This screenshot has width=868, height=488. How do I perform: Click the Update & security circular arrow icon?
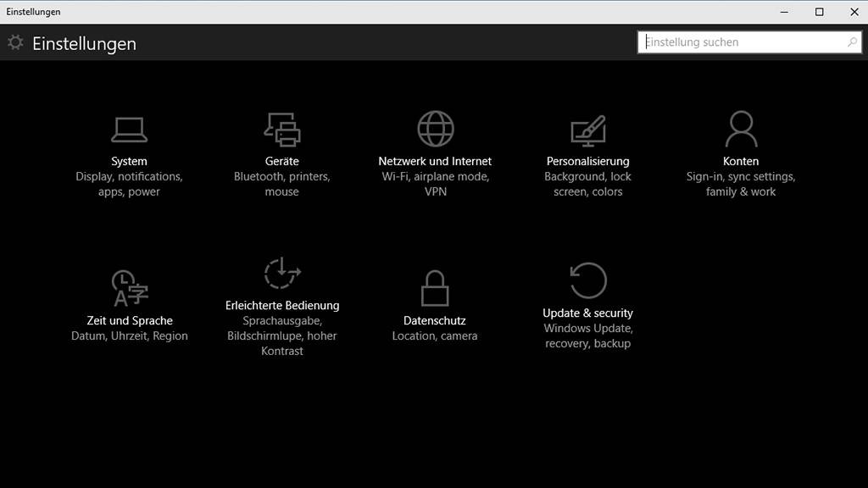pyautogui.click(x=587, y=280)
